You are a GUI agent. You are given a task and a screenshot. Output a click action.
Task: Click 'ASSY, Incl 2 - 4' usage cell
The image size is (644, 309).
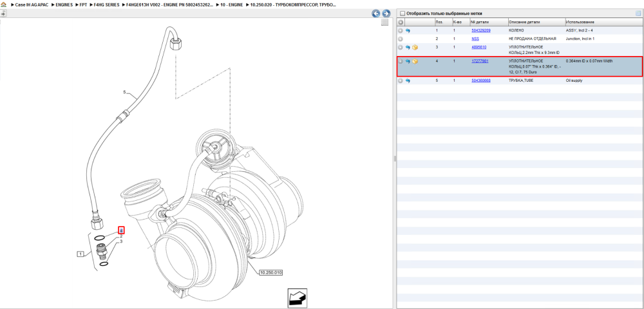coord(580,30)
